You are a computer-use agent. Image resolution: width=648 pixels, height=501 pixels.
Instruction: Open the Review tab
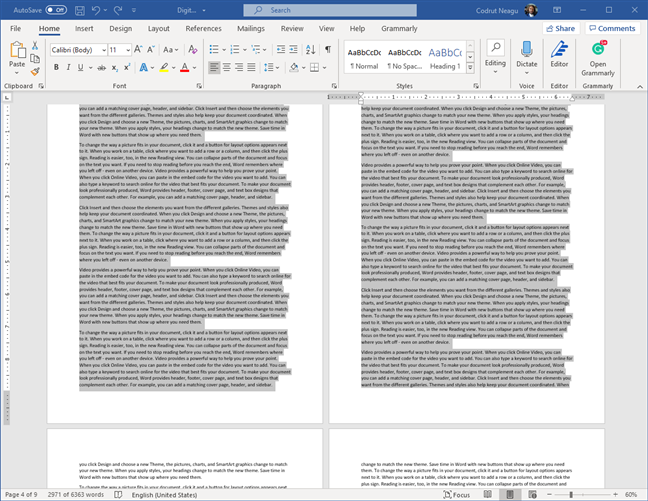(292, 29)
